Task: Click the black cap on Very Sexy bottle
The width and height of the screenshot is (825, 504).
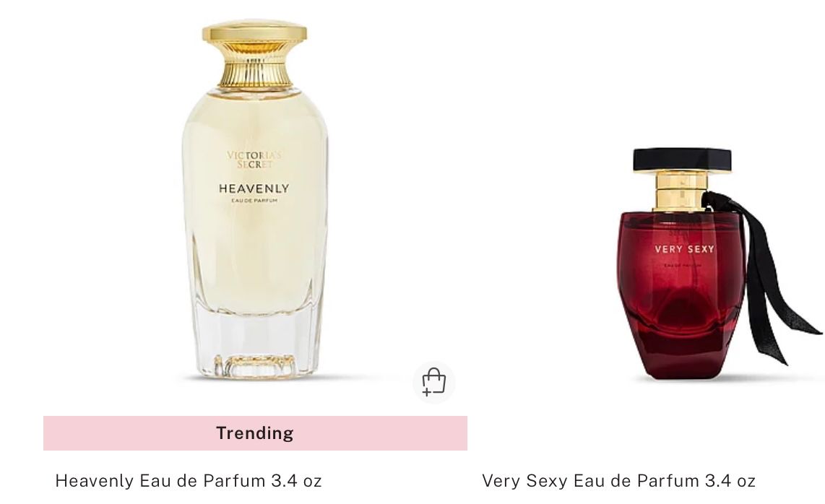Action: click(x=682, y=160)
